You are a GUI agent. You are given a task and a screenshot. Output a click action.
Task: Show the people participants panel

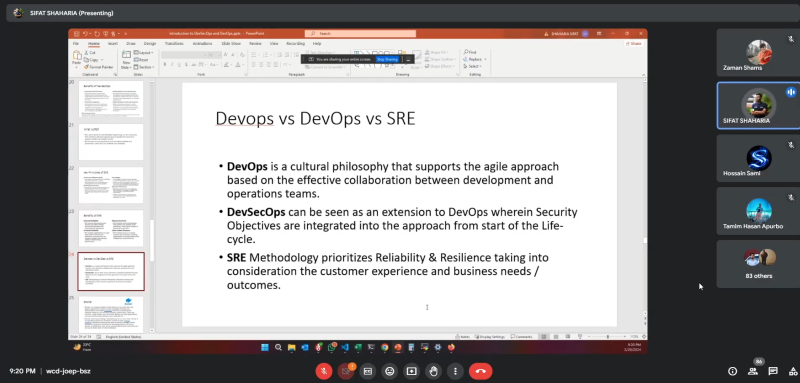pos(753,371)
